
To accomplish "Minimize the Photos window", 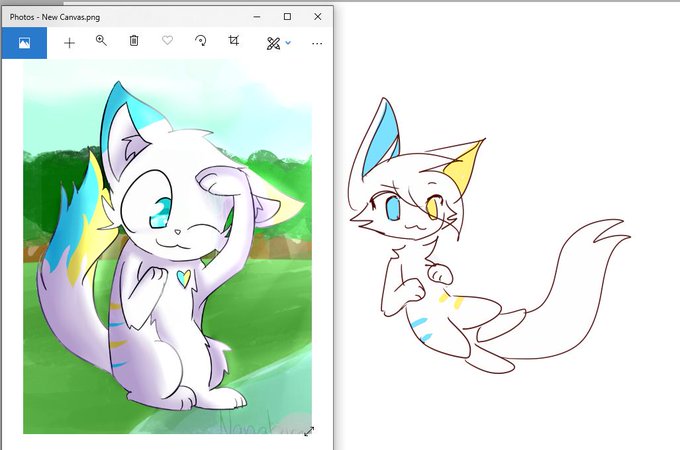I will pyautogui.click(x=257, y=17).
